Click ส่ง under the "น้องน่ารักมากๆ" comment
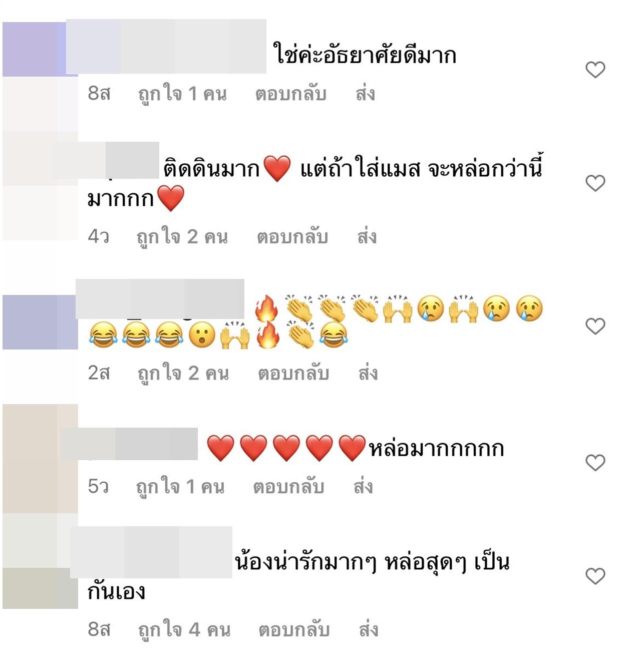 coord(369,629)
